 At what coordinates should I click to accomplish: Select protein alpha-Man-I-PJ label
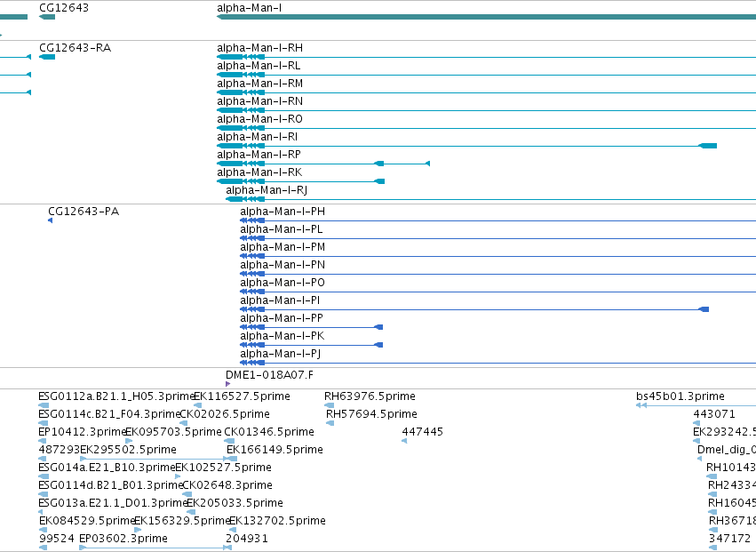(281, 354)
